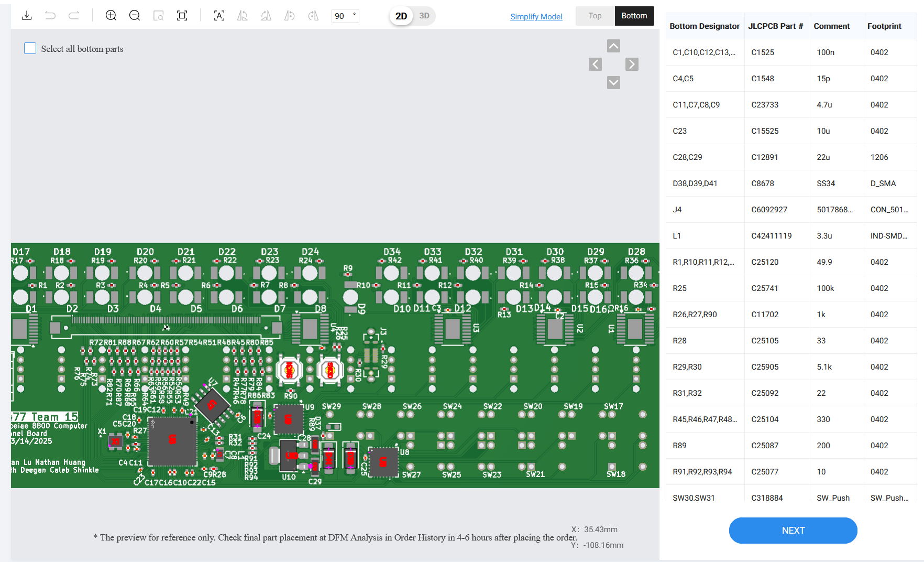The width and height of the screenshot is (924, 562).
Task: Click the download icon in the toolbar
Action: coord(27,16)
